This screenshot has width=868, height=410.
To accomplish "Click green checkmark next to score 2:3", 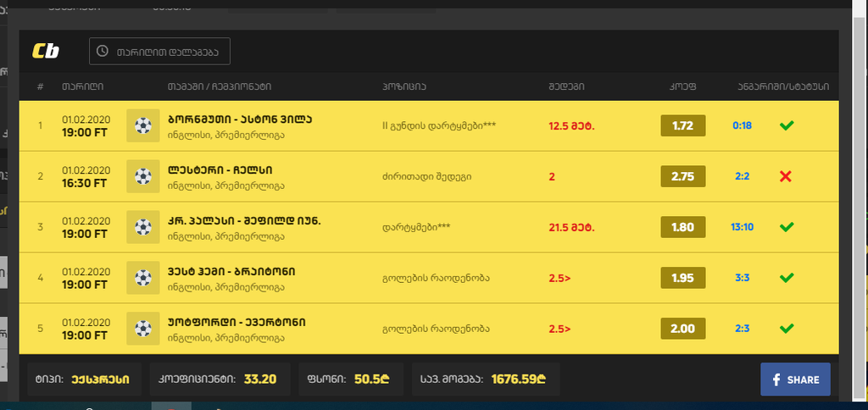I will pos(786,329).
